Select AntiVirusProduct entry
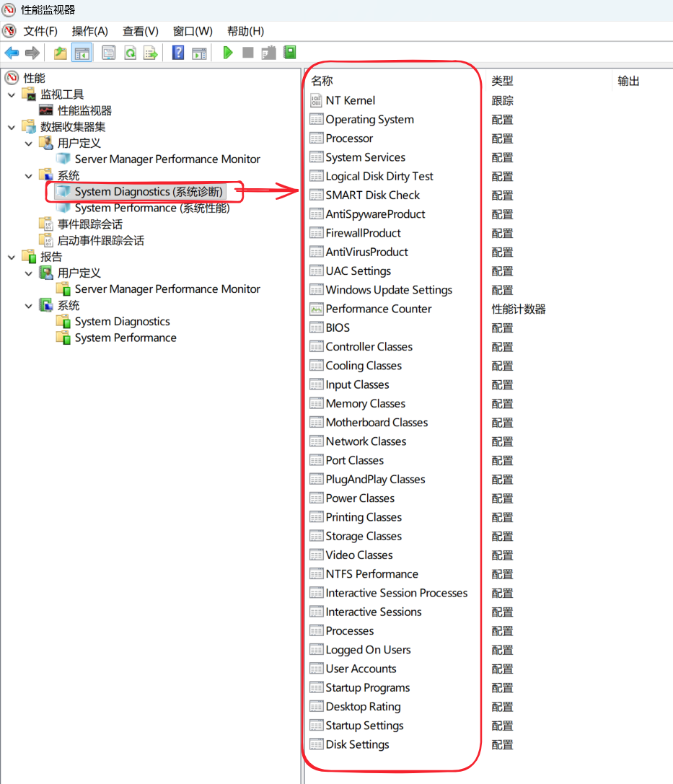The width and height of the screenshot is (673, 784). tap(366, 252)
